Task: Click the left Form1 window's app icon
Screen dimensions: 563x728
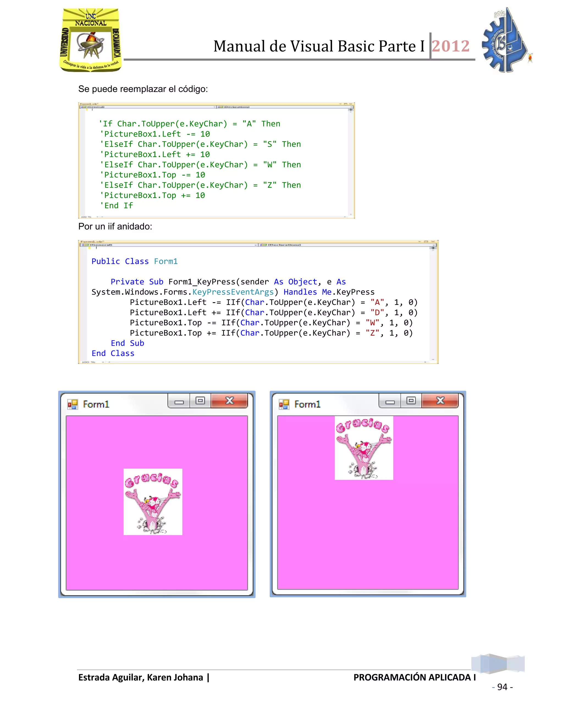Action: pyautogui.click(x=72, y=404)
